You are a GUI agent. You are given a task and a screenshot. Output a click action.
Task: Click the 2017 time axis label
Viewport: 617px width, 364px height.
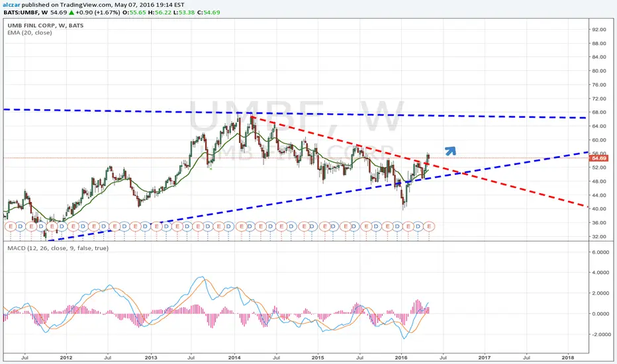(485, 357)
